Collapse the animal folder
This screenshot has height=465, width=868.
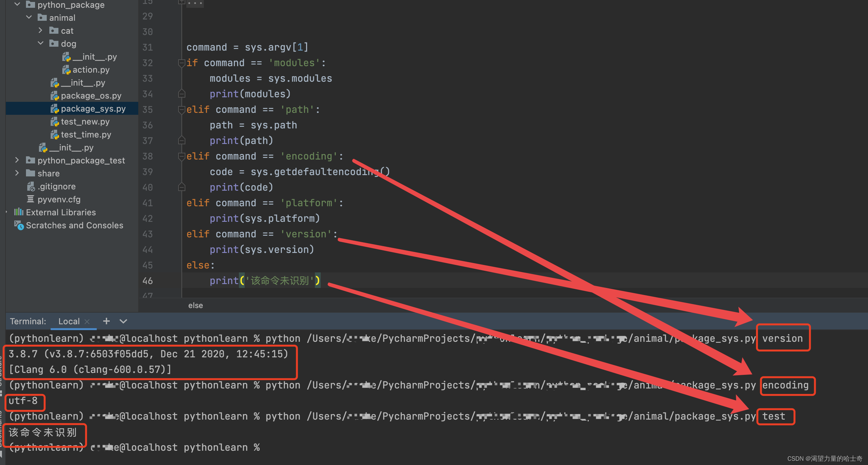[x=29, y=18]
